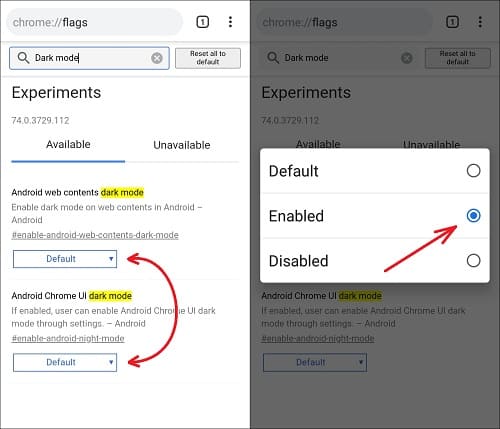Screen dimensions: 500x429
Task: Switch to the Available tab
Action: (x=68, y=145)
